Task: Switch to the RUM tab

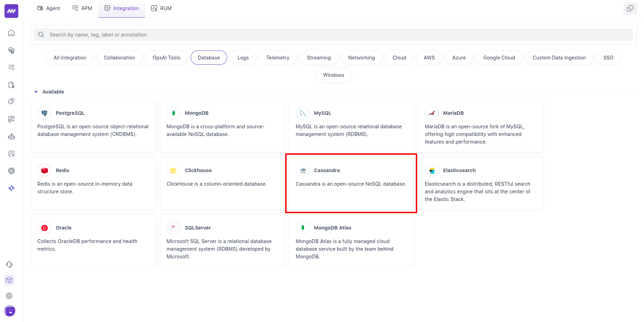Action: click(161, 8)
